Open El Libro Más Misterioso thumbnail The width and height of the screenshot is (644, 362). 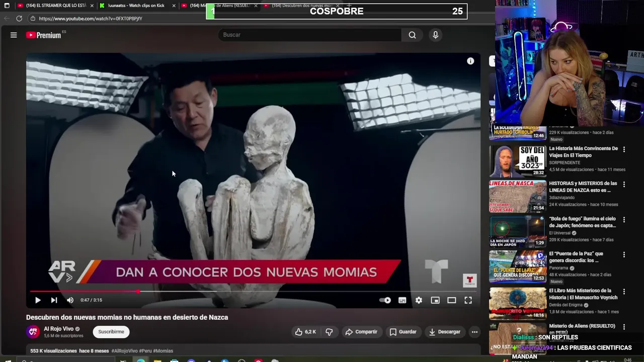(517, 303)
